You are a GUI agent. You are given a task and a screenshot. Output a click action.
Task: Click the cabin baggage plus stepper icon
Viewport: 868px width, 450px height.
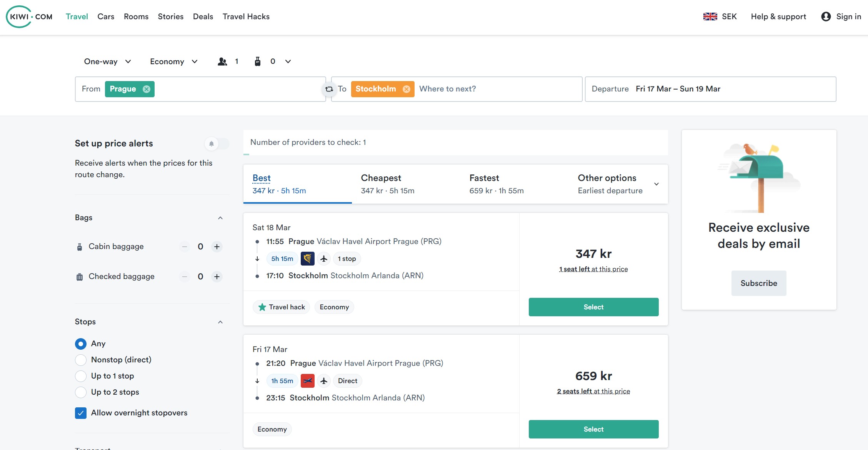(x=217, y=246)
